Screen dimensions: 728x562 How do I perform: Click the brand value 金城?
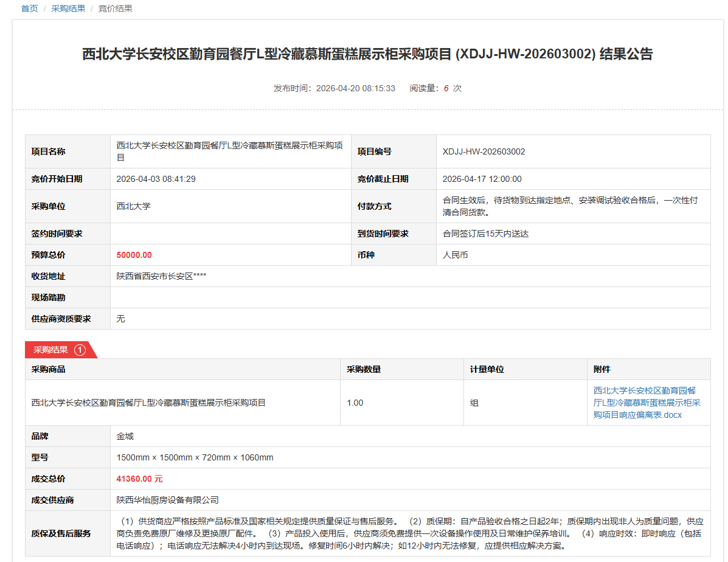125,436
